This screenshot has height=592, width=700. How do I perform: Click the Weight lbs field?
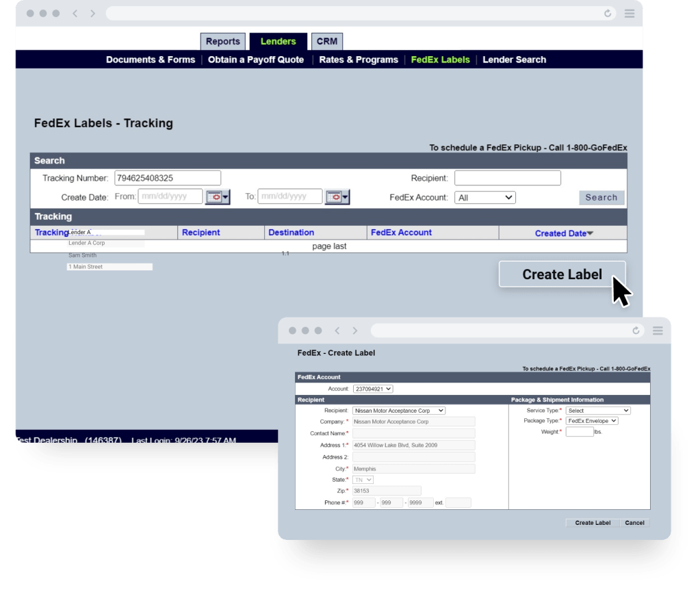coord(580,432)
